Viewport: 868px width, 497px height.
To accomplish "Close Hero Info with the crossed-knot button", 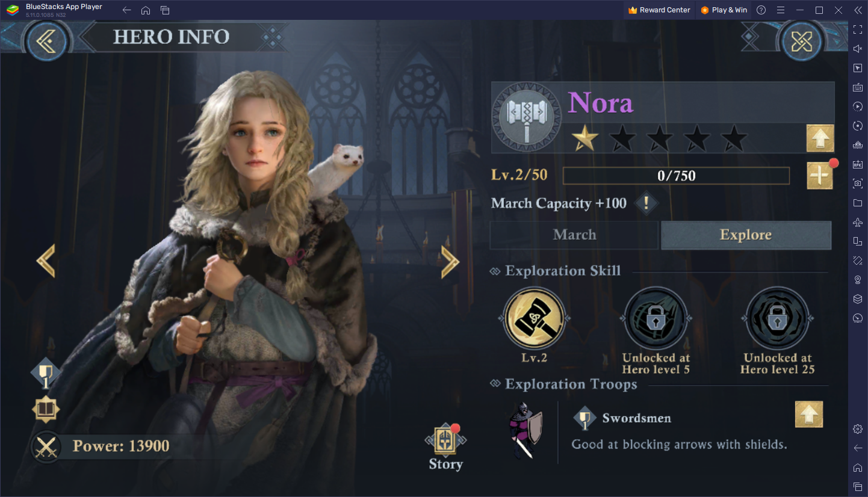I will point(801,40).
